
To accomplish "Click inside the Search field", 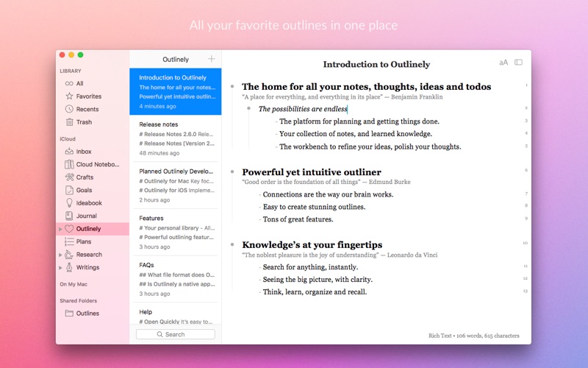I will point(176,334).
